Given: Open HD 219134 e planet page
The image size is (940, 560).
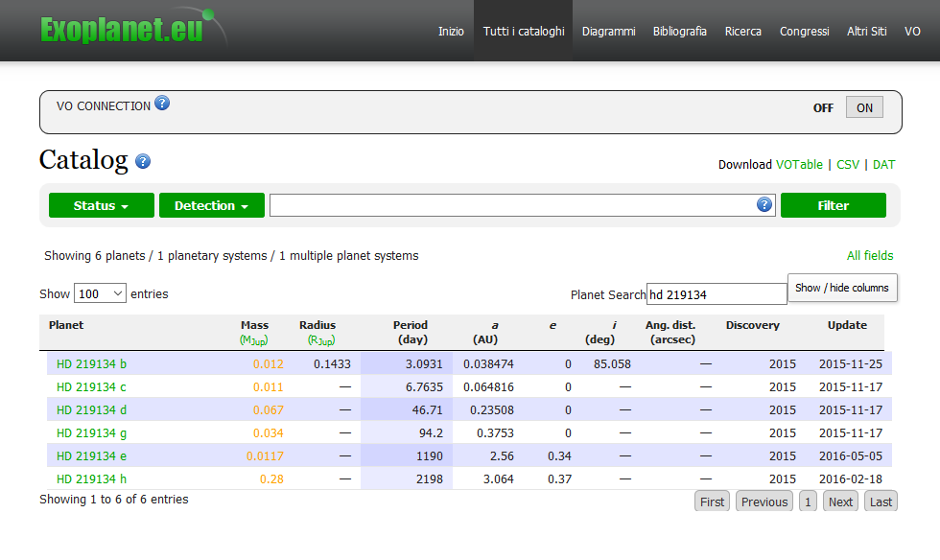Looking at the screenshot, I should point(91,455).
